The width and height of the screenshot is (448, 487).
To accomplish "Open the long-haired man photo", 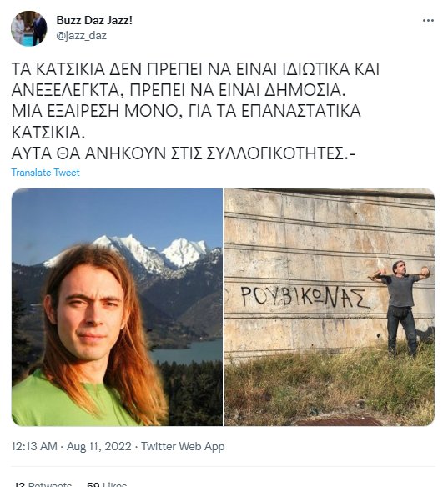I will (117, 307).
